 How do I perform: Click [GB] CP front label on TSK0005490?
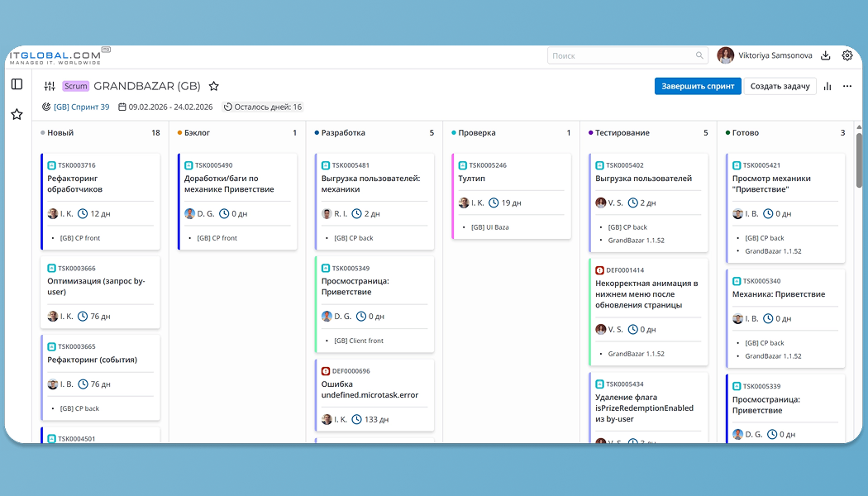pyautogui.click(x=217, y=238)
